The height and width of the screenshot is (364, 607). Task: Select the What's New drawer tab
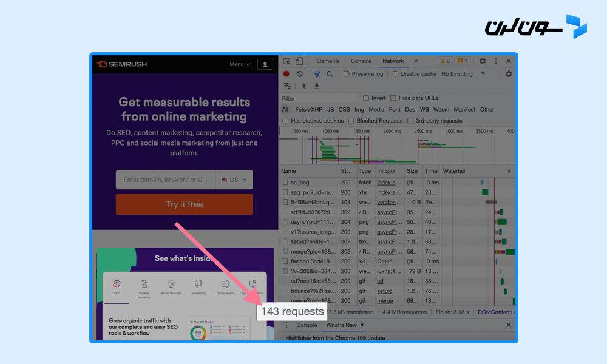click(341, 325)
